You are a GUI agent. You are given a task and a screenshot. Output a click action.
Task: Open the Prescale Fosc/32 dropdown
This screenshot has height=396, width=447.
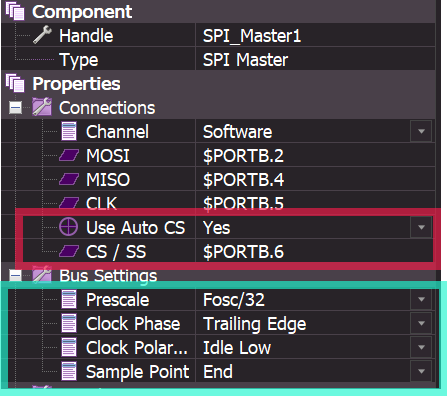[x=421, y=299]
